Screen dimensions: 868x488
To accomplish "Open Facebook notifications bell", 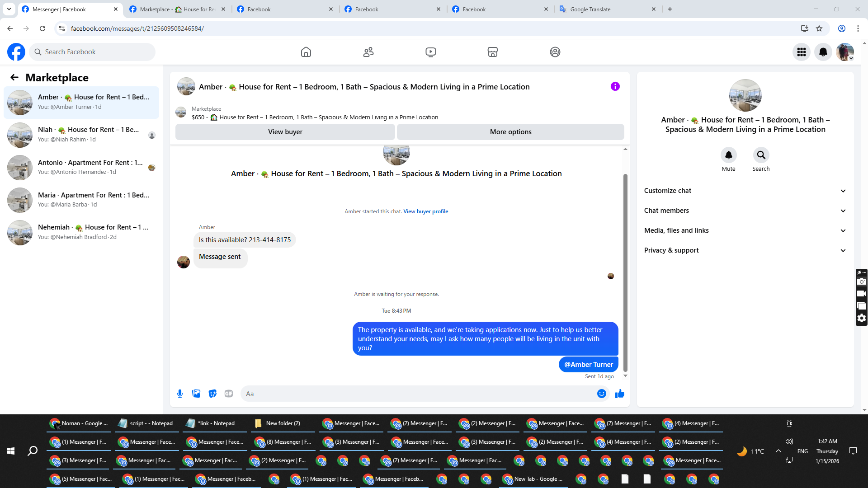I will (823, 52).
